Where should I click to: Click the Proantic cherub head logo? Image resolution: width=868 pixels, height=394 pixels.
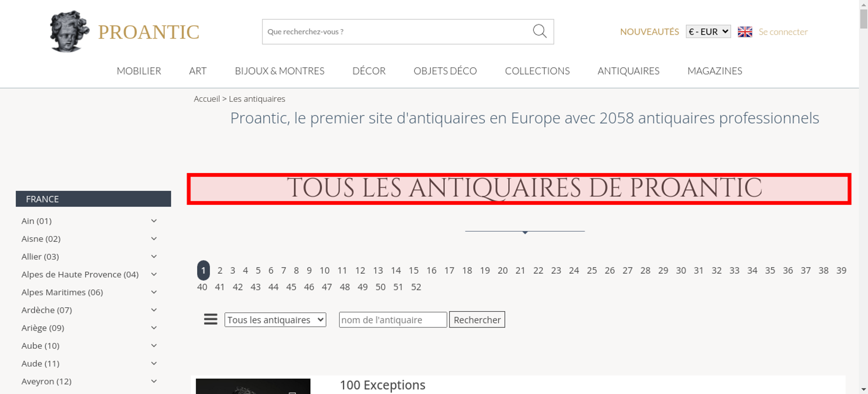coord(69,31)
